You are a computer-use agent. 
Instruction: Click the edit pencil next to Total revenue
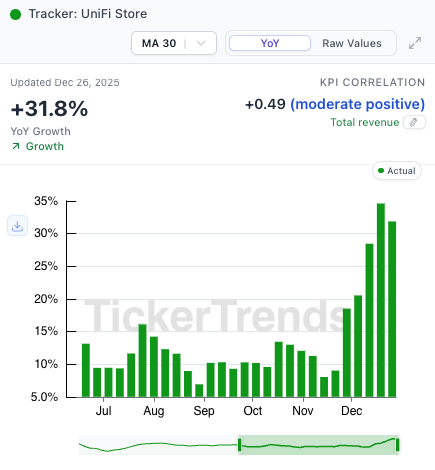pyautogui.click(x=414, y=122)
